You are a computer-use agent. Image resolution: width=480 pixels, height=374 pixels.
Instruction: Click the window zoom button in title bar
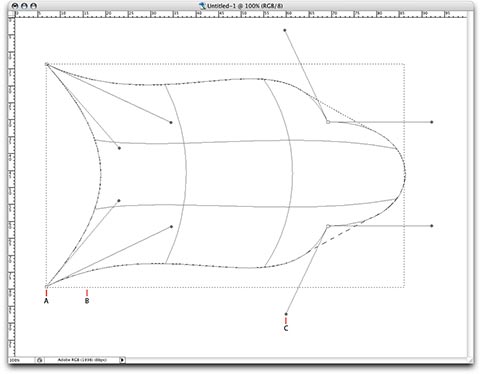(x=33, y=6)
